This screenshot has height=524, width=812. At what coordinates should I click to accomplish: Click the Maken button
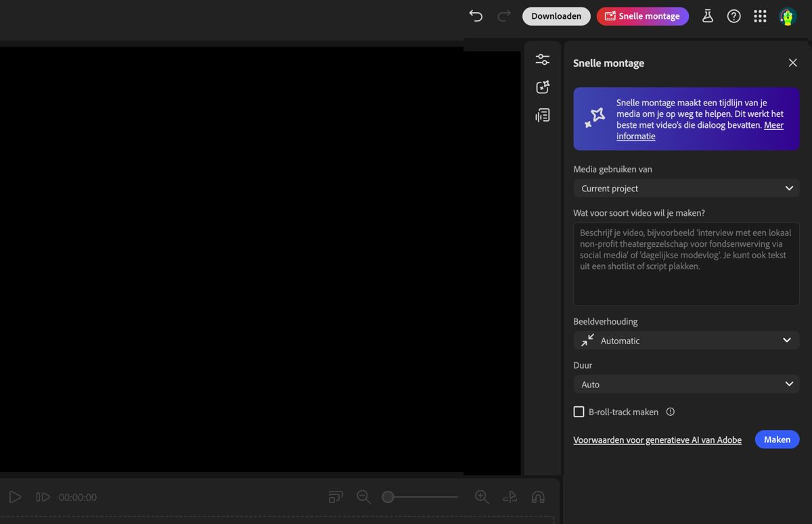click(x=777, y=439)
